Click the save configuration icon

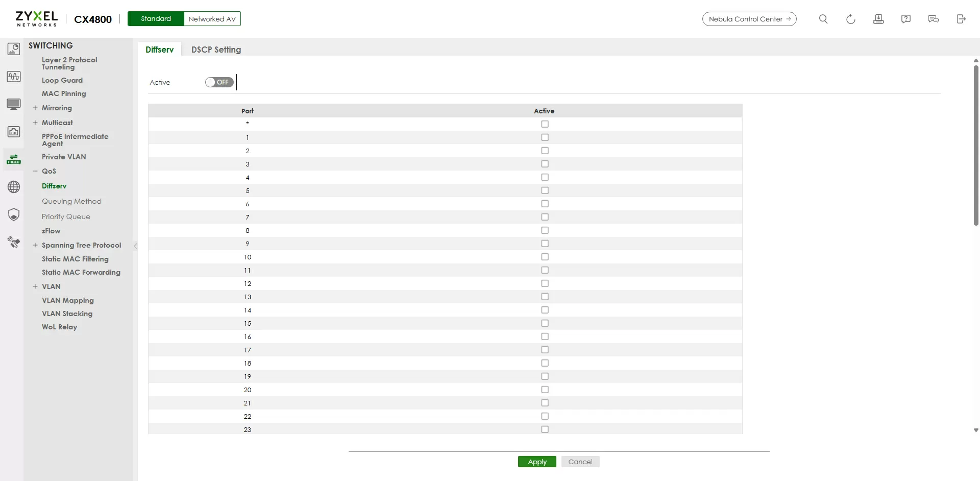pos(878,19)
